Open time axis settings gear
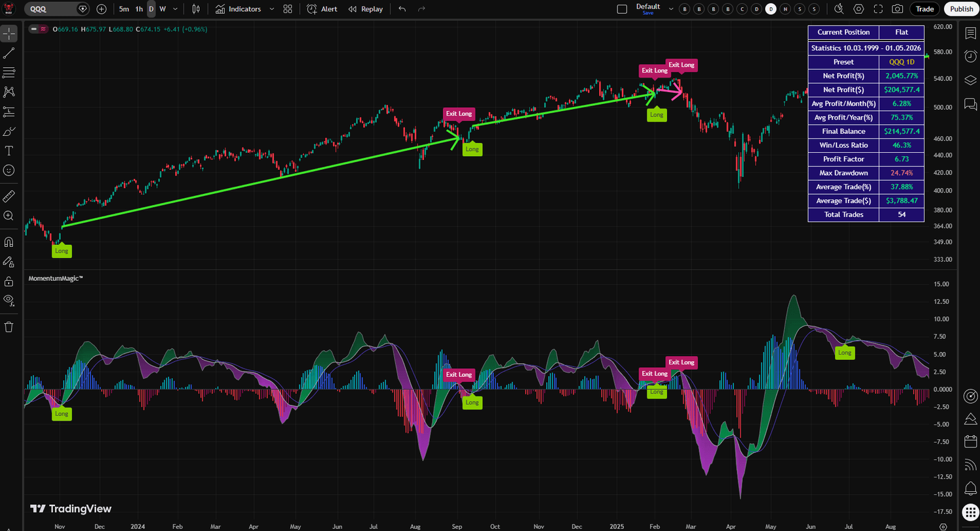 click(943, 526)
